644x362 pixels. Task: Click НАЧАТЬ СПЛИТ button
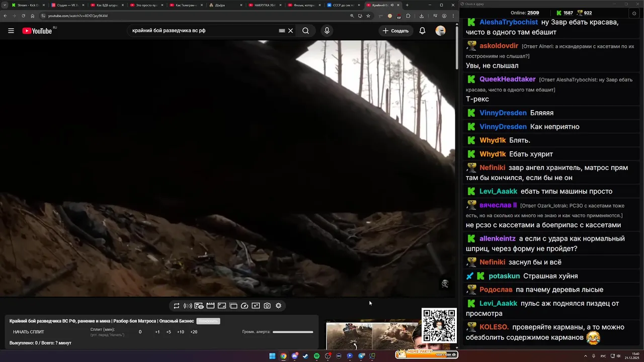(29, 332)
